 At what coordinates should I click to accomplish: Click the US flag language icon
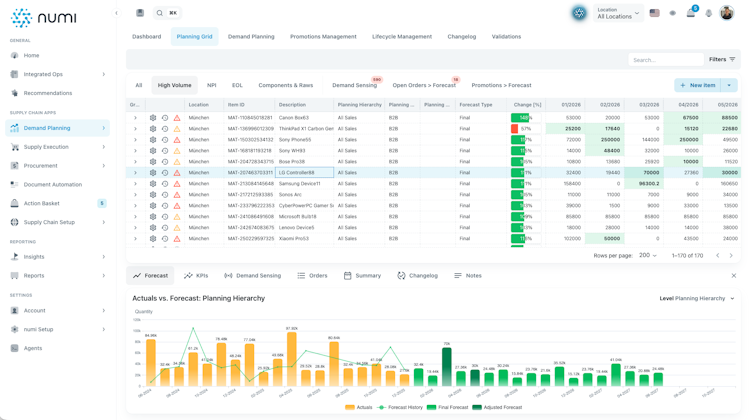click(654, 13)
